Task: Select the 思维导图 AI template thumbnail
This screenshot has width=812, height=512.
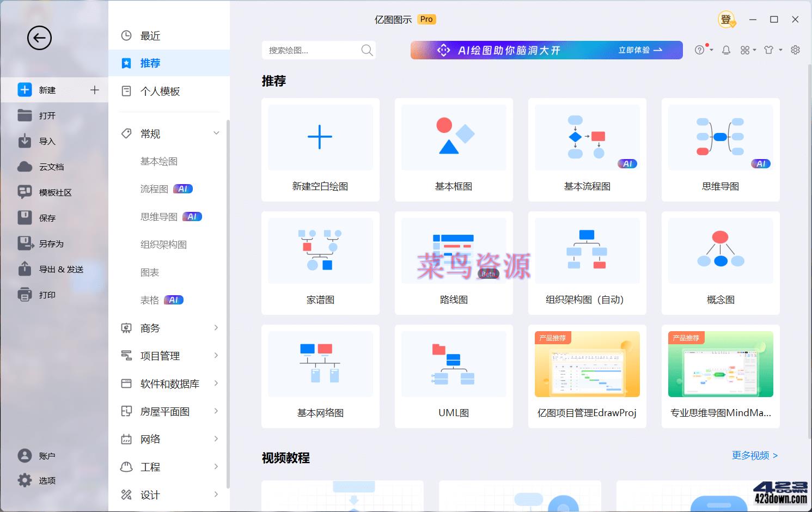Action: pyautogui.click(x=720, y=150)
